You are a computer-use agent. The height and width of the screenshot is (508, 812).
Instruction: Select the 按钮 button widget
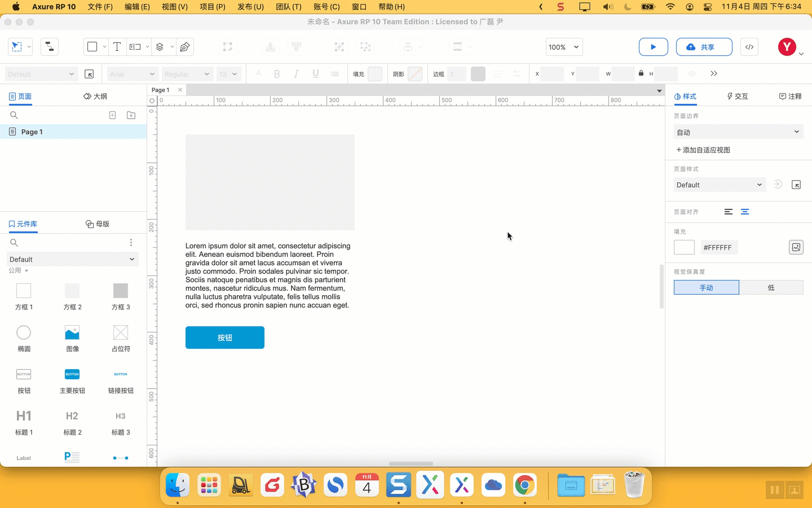24,380
